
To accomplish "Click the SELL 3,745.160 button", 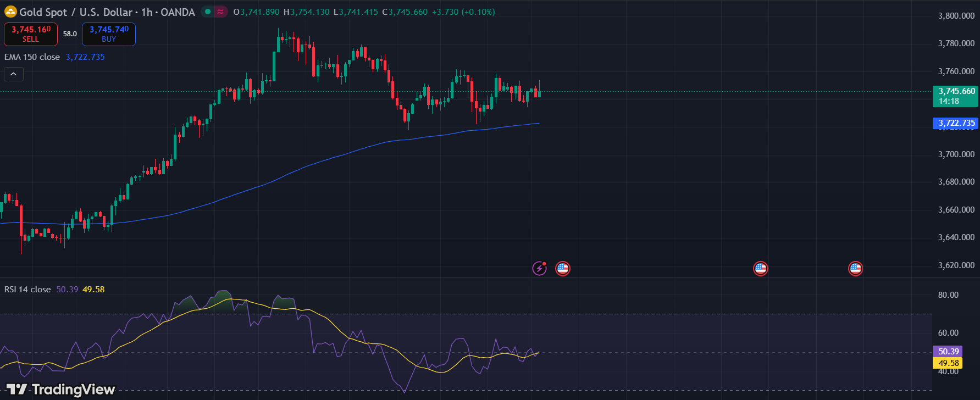I will click(31, 34).
